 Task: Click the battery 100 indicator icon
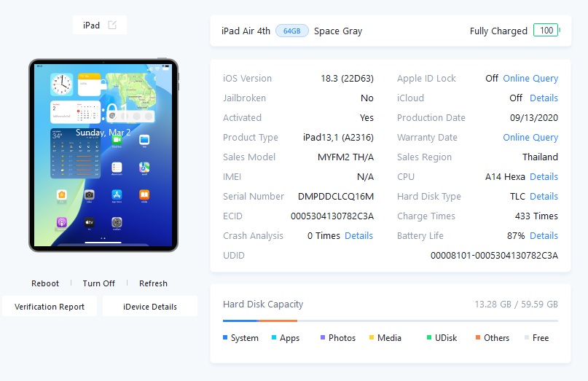point(546,31)
